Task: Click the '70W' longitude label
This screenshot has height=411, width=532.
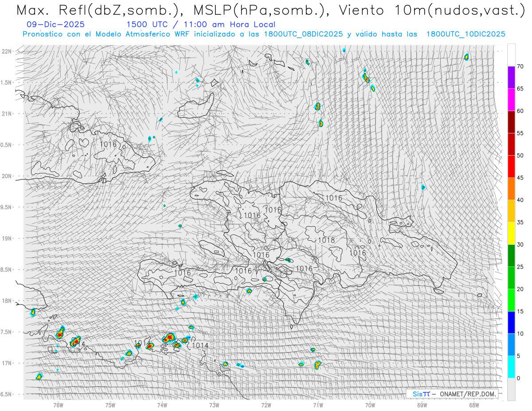Action: click(370, 405)
